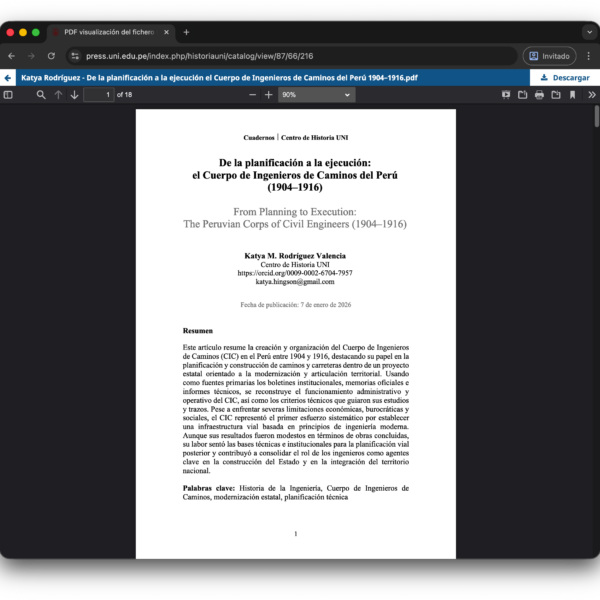Open the find in document search
Image resolution: width=600 pixels, height=600 pixels.
point(41,95)
